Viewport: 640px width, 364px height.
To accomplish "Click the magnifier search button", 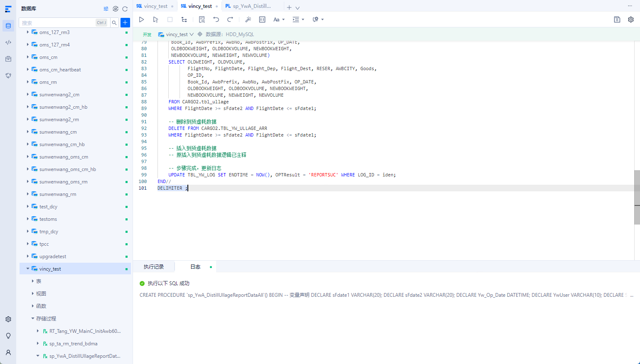I will click(x=114, y=23).
